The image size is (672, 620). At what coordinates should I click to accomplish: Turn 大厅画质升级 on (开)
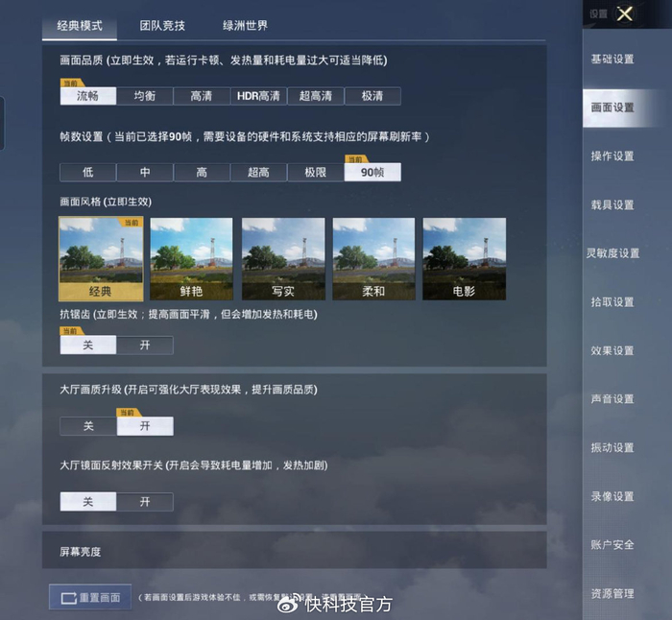coord(145,426)
